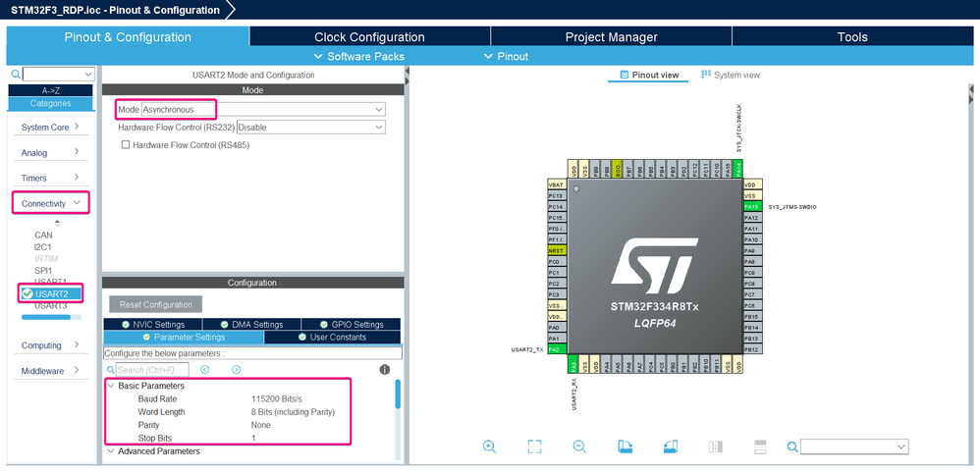Screen dimensions: 980x472
Task: Click the parameter search field
Action: (x=153, y=370)
